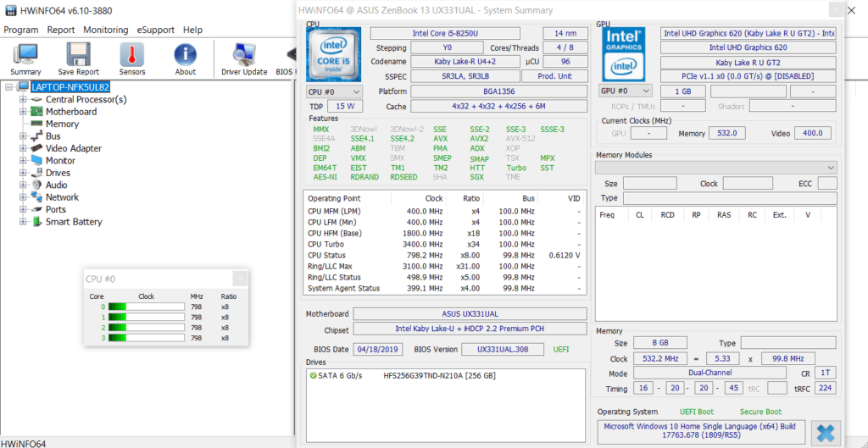The image size is (868, 448).
Task: Select the Ports tree item
Action: tap(55, 209)
